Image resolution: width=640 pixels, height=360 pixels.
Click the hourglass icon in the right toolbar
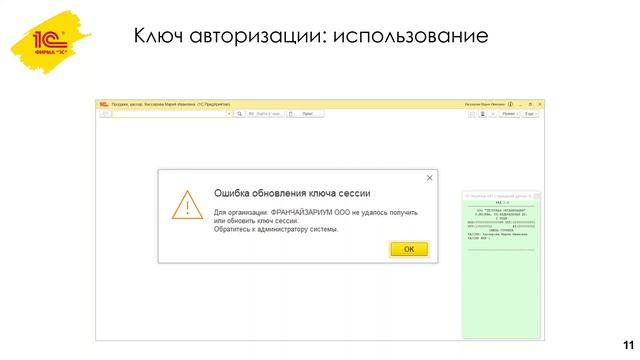pos(482,114)
